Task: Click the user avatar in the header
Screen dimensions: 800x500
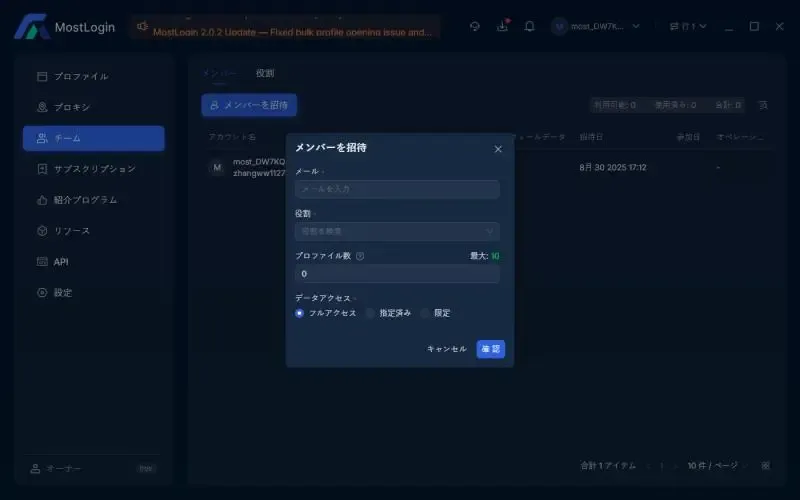Action: point(559,26)
